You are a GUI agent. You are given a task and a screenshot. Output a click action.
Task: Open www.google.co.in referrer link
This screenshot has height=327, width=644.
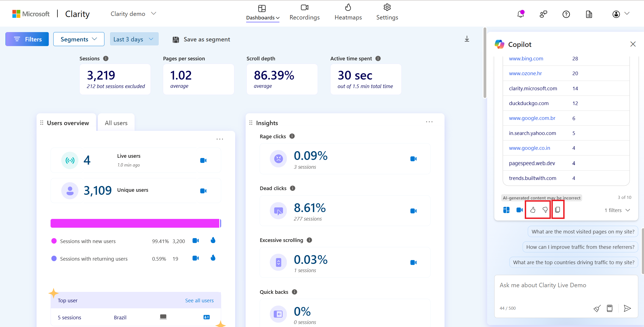(x=529, y=148)
